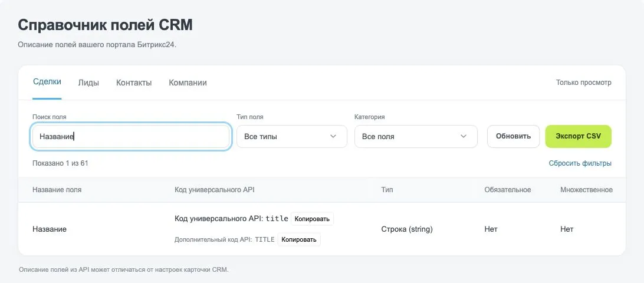Image resolution: width=644 pixels, height=283 pixels.
Task: Click the Строка (string) type cell
Action: (406, 229)
